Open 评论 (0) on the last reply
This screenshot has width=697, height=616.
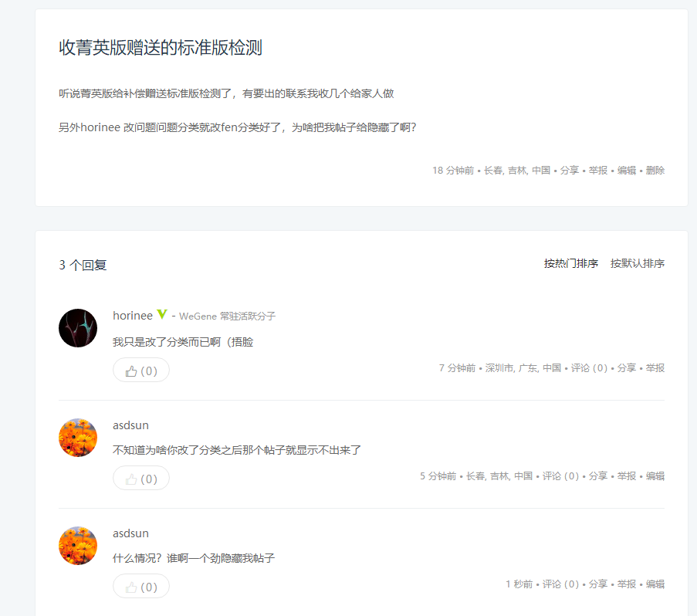click(560, 584)
